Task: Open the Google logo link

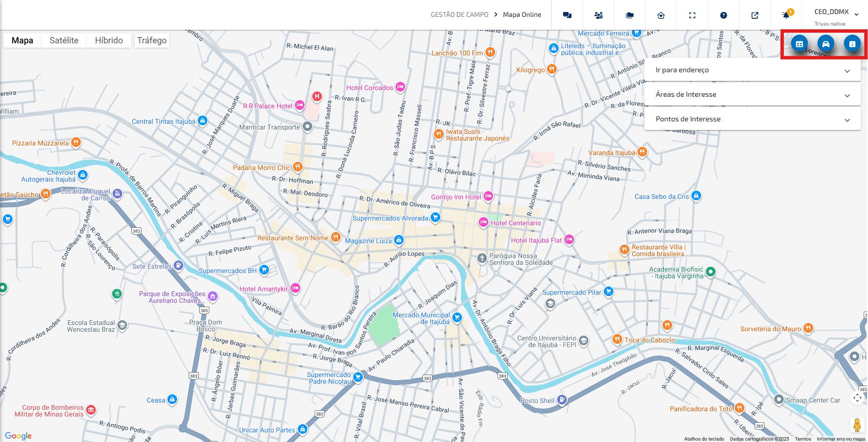Action: pyautogui.click(x=18, y=436)
